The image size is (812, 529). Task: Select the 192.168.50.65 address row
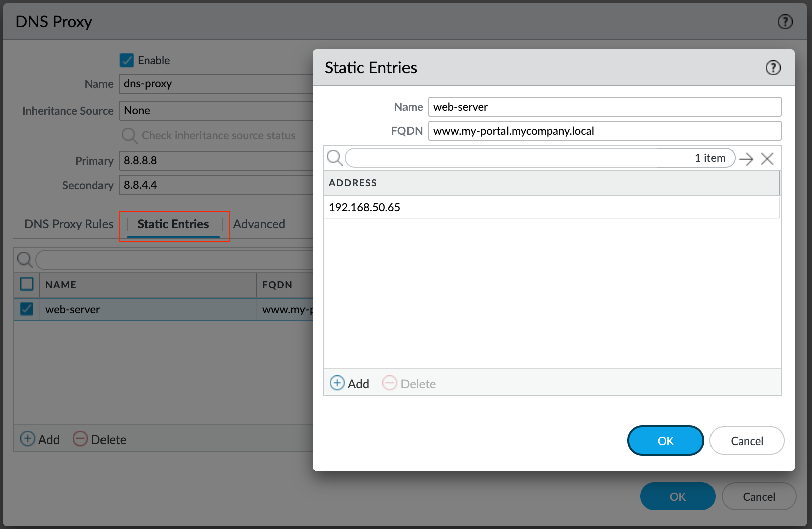[x=551, y=207]
